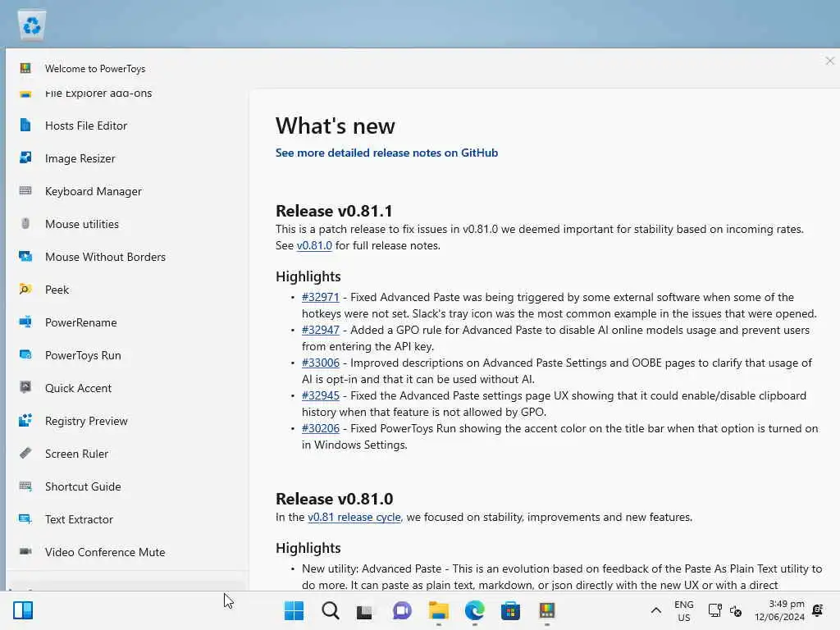
Task: Click the Text Extractor icon
Action: (25, 518)
